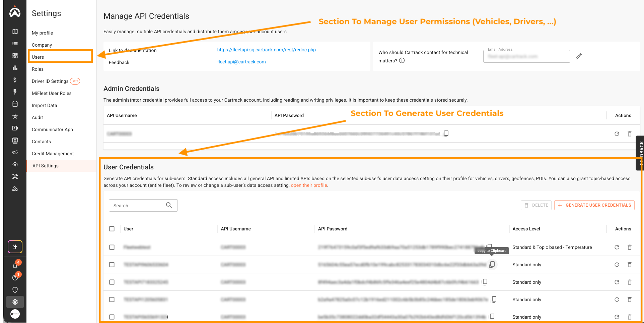
Task: Open the help icon showing badge 1
Action: pyautogui.click(x=15, y=277)
